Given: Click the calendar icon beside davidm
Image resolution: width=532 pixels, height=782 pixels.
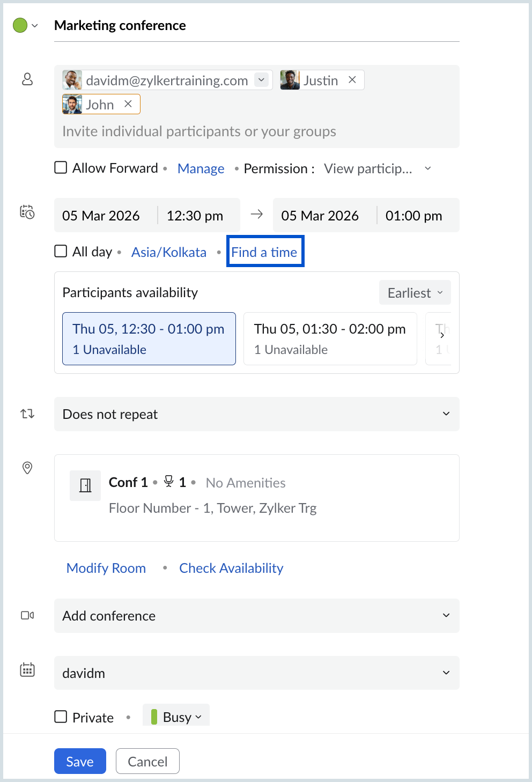Looking at the screenshot, I should click(x=27, y=669).
